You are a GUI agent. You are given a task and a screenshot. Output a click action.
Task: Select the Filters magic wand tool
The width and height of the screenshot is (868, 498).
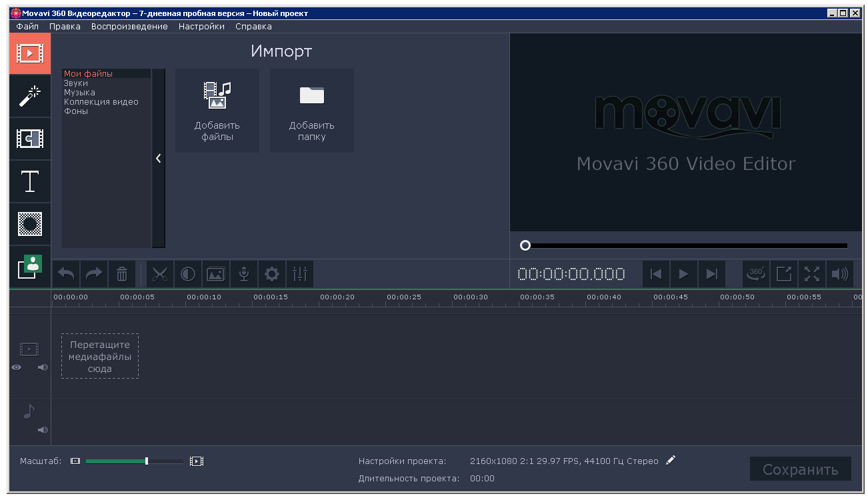click(29, 96)
